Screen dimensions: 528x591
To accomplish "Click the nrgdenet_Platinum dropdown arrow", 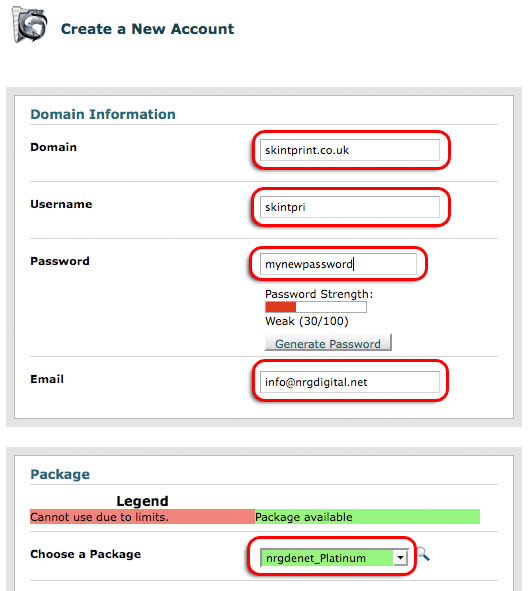I will (x=400, y=557).
